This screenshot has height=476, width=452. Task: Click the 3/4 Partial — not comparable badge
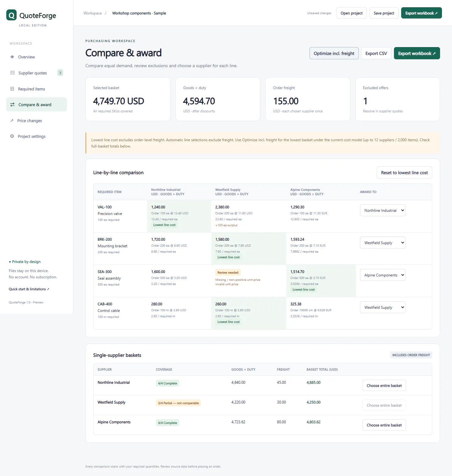tap(178, 403)
